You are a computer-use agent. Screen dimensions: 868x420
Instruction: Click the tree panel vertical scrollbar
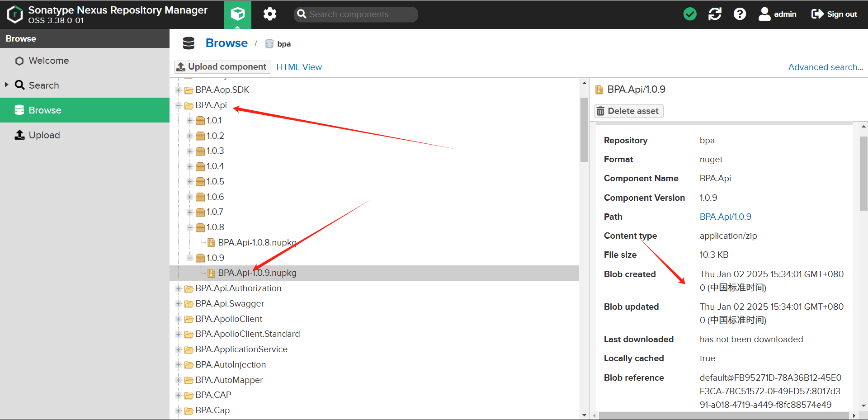584,129
